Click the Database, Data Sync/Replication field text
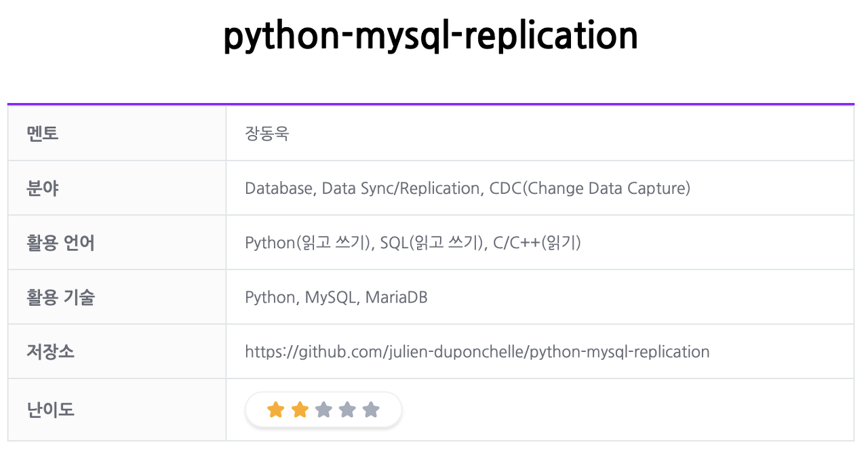Image resolution: width=868 pixels, height=453 pixels. (363, 188)
